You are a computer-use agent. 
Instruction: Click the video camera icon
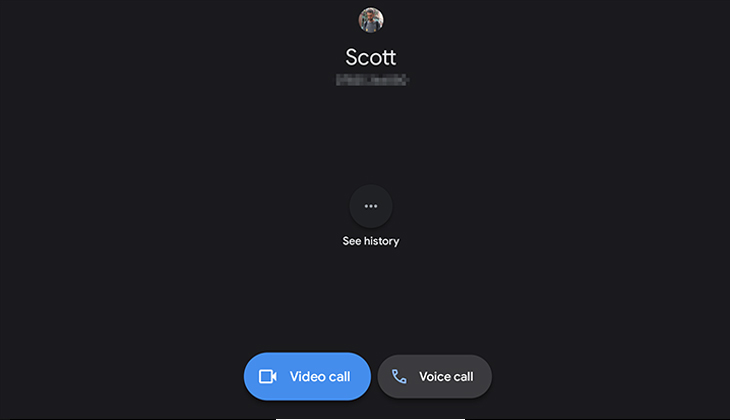click(x=268, y=376)
